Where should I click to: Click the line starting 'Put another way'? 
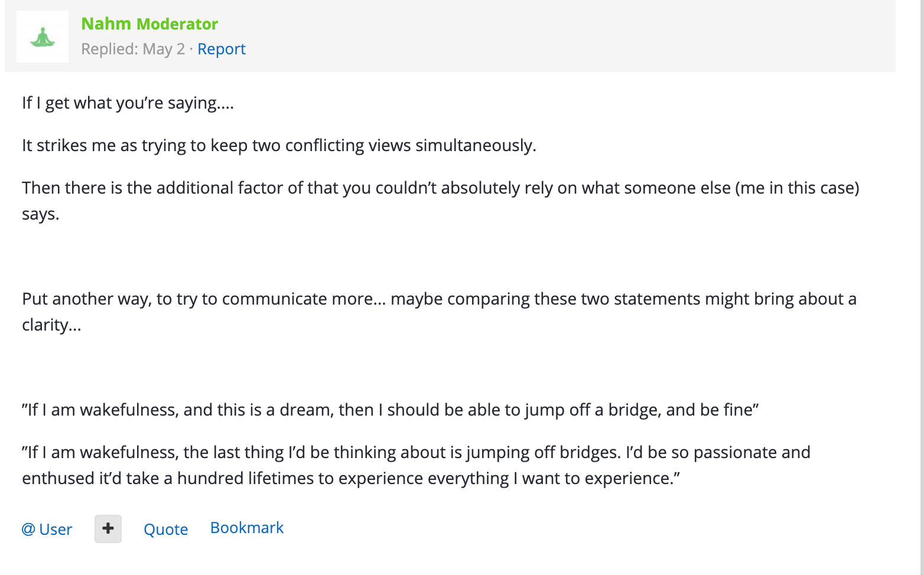[x=439, y=299]
